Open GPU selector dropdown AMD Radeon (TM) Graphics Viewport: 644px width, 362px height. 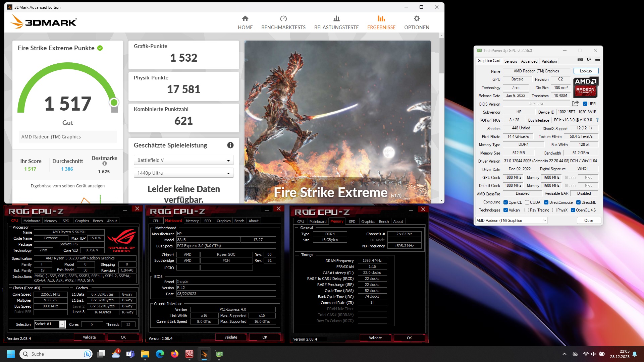coord(511,221)
